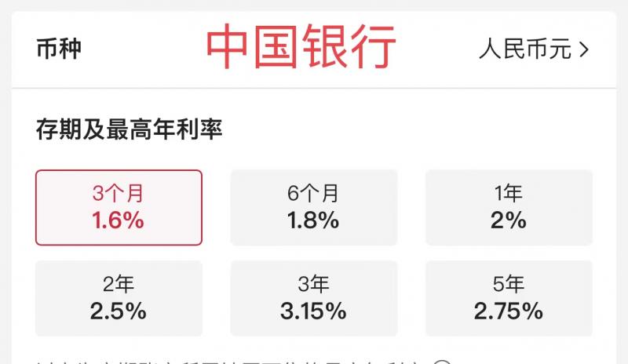Click the cut-off note text at bottom
Viewport: 628px width, 364px height.
click(x=228, y=362)
